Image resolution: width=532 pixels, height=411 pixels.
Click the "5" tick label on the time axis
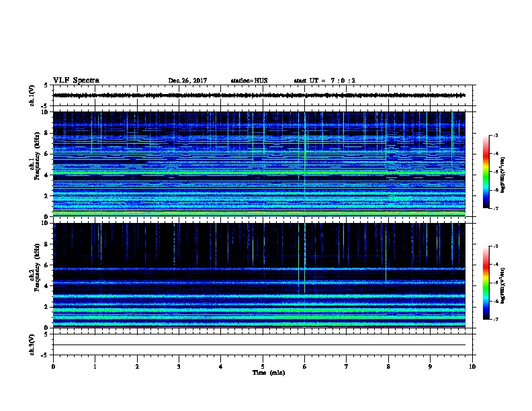click(x=263, y=366)
